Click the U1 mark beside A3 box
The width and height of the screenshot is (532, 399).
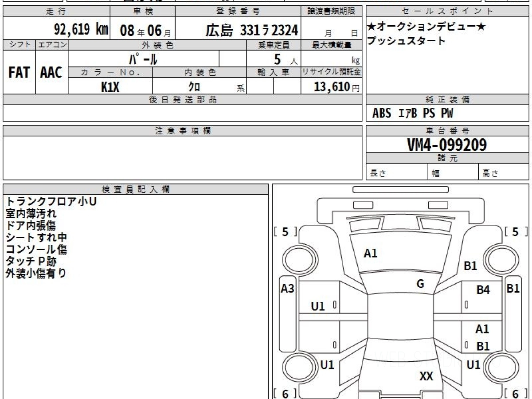[x=318, y=306]
